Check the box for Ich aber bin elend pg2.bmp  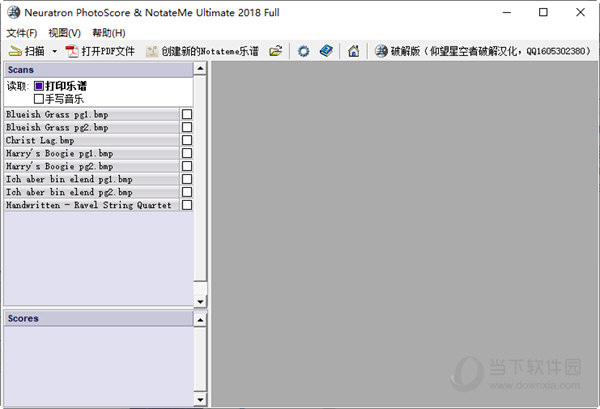coord(187,192)
